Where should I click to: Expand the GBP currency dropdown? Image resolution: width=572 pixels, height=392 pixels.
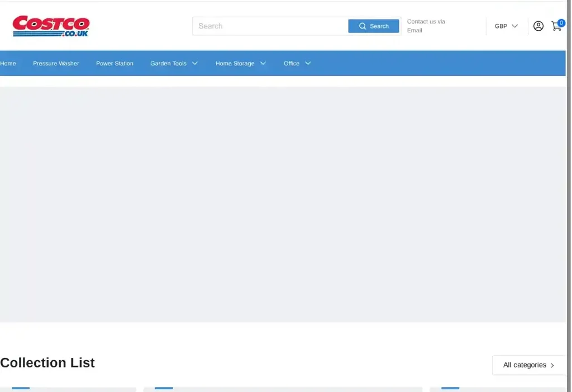(514, 26)
